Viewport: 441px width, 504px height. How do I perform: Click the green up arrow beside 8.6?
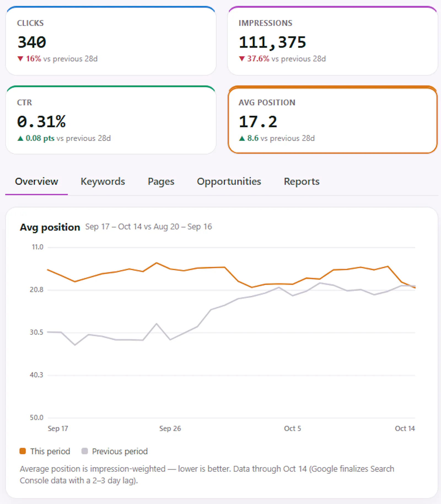(x=242, y=138)
